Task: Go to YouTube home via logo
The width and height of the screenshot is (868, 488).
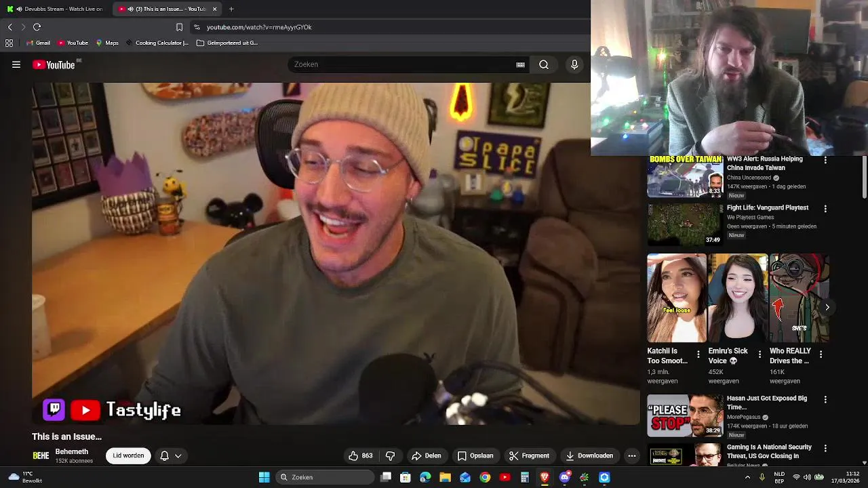Action: (54, 64)
